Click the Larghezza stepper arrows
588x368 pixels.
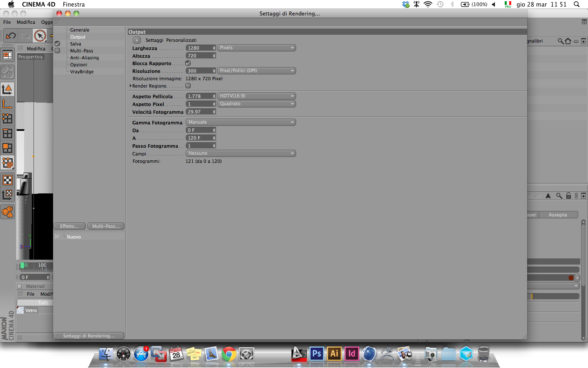coord(214,48)
